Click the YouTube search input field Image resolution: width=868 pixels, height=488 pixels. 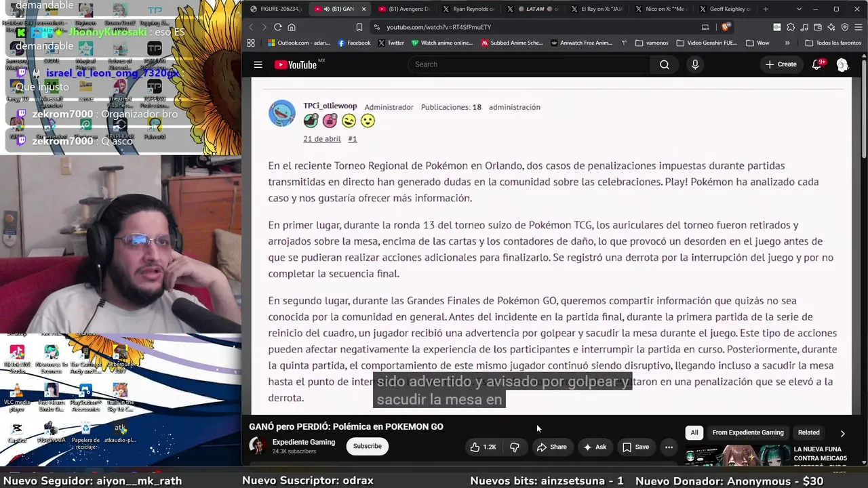point(529,64)
